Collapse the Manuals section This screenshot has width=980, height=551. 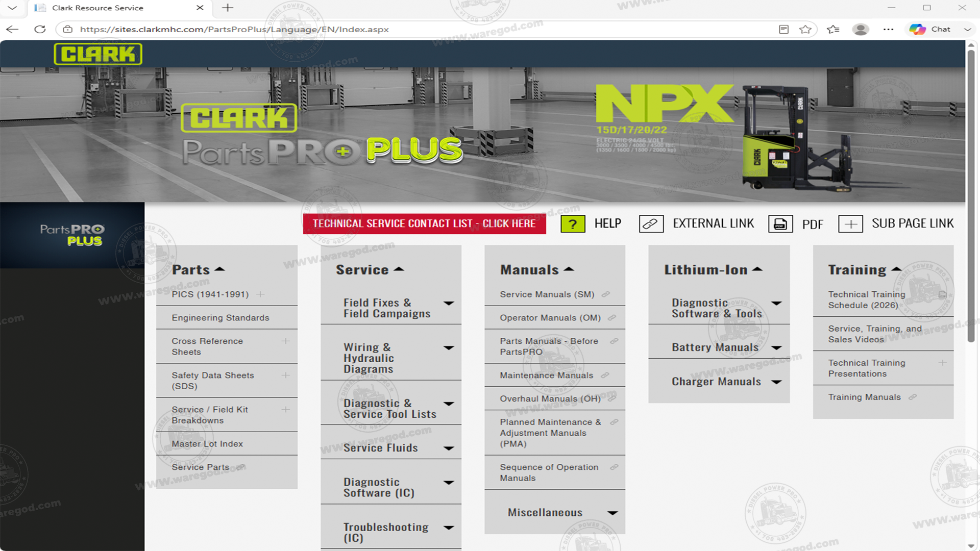coord(569,269)
